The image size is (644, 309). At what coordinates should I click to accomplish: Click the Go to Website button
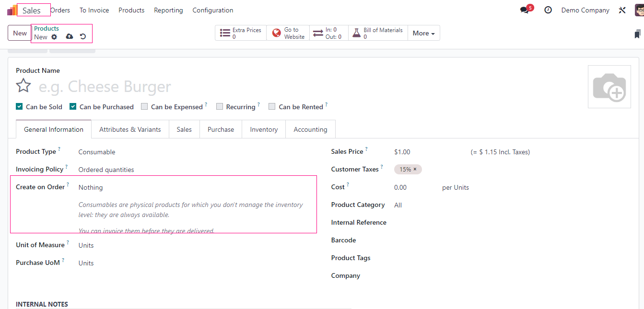(x=288, y=33)
